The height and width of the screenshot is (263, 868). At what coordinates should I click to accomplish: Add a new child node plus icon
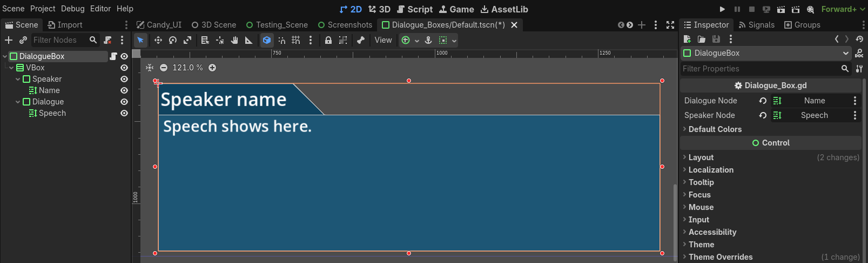[x=9, y=40]
